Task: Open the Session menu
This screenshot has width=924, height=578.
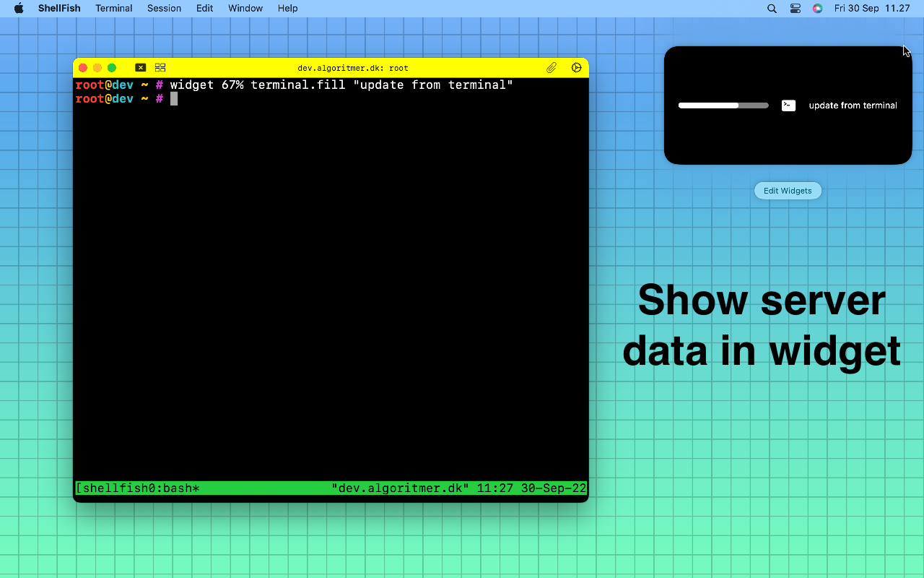Action: pos(164,9)
